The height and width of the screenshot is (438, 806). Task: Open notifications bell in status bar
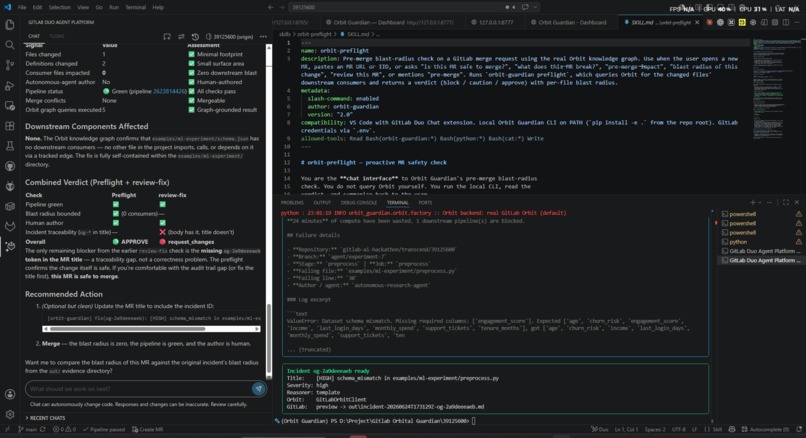point(799,429)
